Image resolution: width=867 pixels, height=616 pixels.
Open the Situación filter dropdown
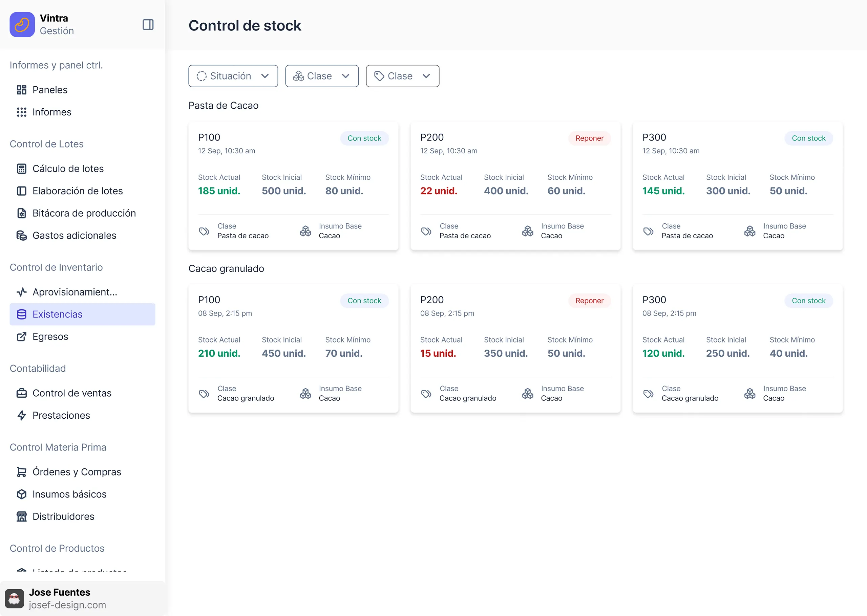tap(233, 76)
